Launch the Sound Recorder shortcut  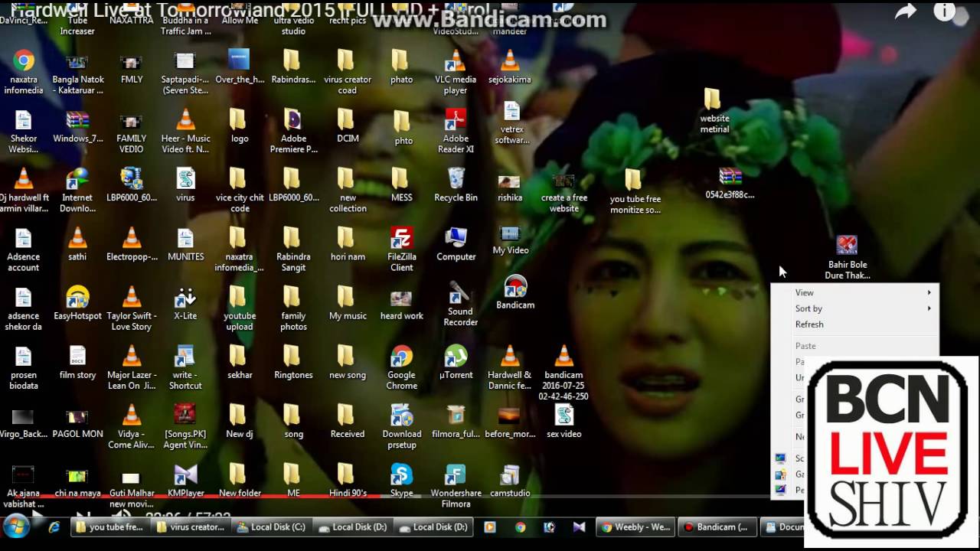pyautogui.click(x=460, y=304)
